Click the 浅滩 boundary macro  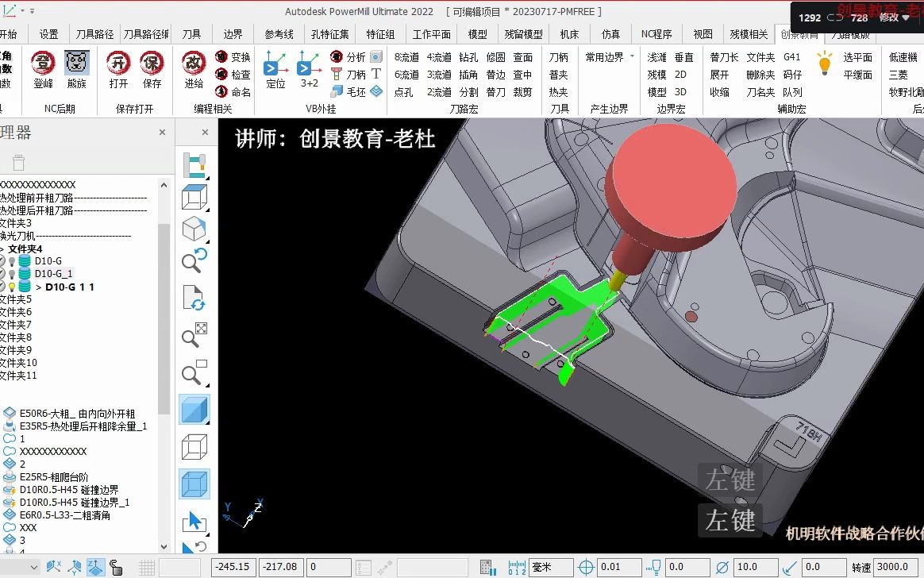pyautogui.click(x=656, y=57)
